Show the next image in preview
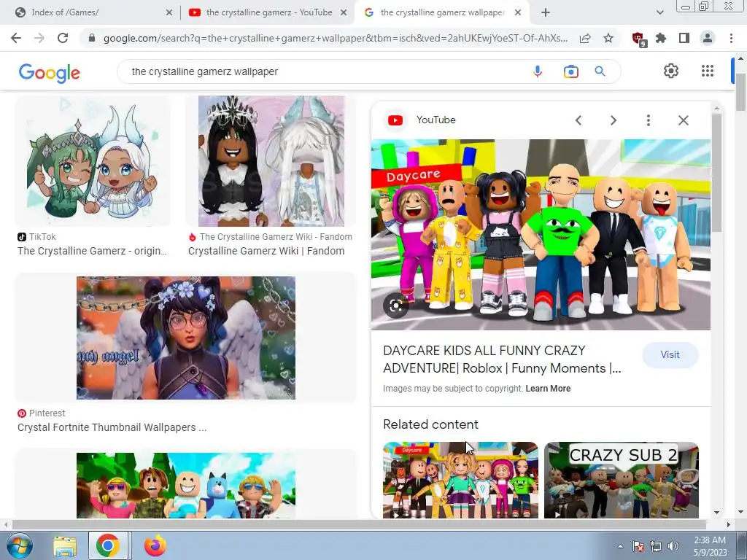This screenshot has height=560, width=747. pyautogui.click(x=614, y=120)
